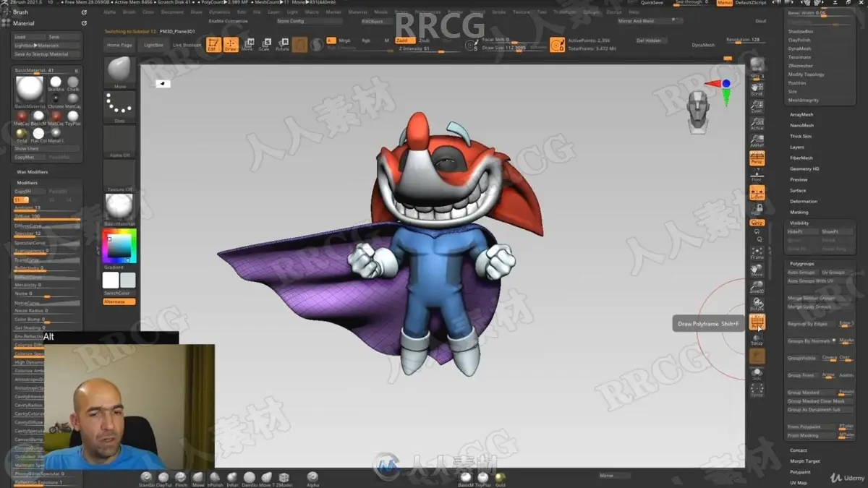Open the Dots stroke type thumbnail
Screen dimensions: 868x488
coord(119,107)
